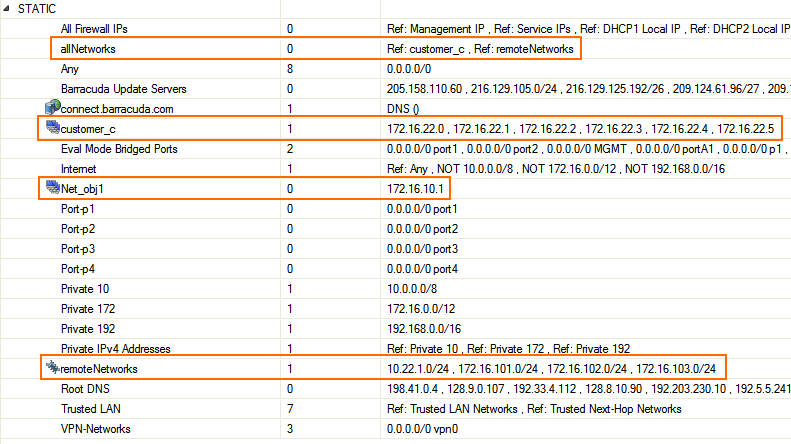This screenshot has width=791, height=444.
Task: Select the Port-p4 object
Action: 78,269
